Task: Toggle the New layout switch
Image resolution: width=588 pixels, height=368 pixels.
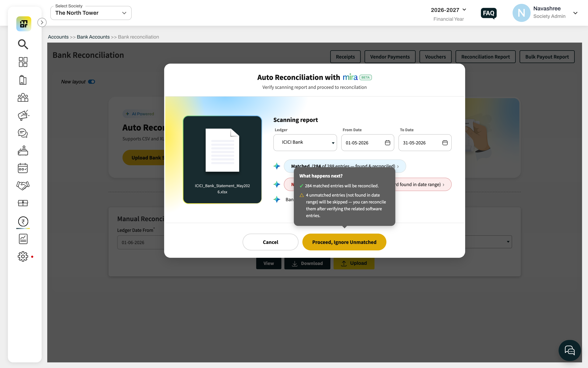Action: pos(92,82)
